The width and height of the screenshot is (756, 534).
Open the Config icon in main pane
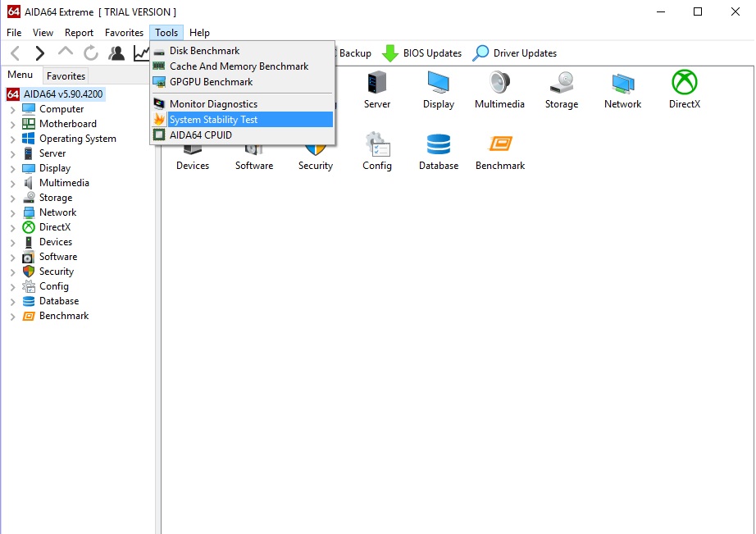click(x=377, y=152)
